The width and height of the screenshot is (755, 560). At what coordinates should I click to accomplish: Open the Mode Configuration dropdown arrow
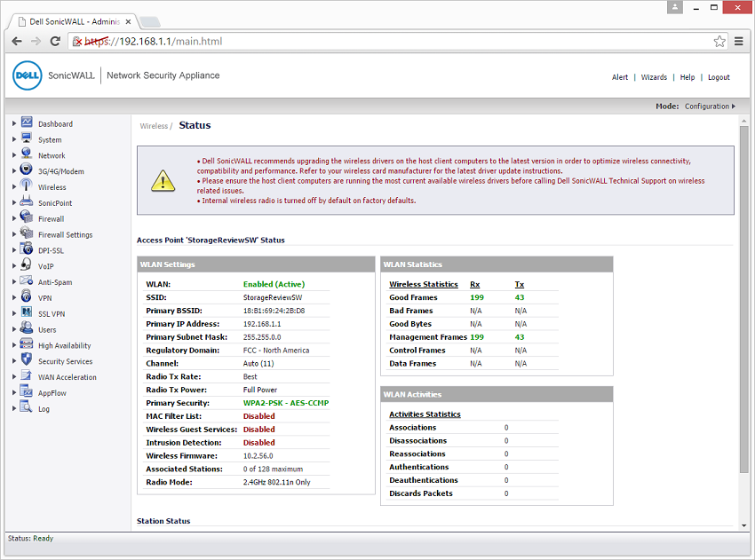[x=734, y=106]
